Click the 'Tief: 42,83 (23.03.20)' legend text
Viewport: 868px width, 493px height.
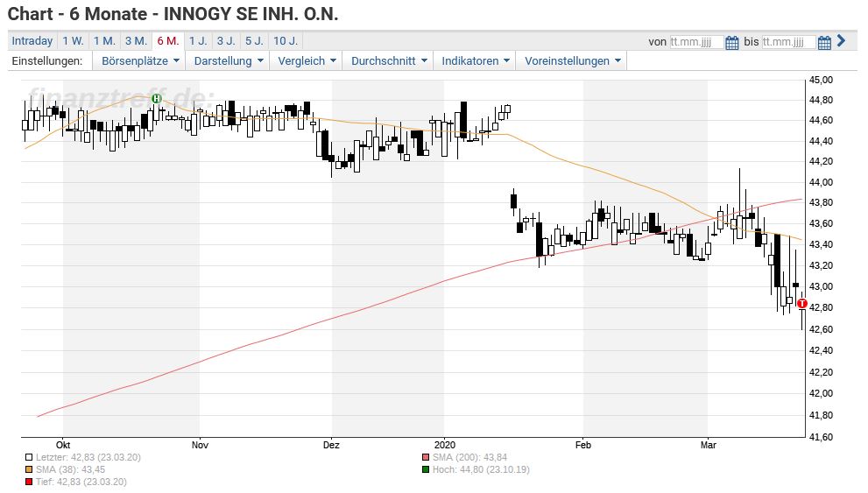[x=81, y=482]
